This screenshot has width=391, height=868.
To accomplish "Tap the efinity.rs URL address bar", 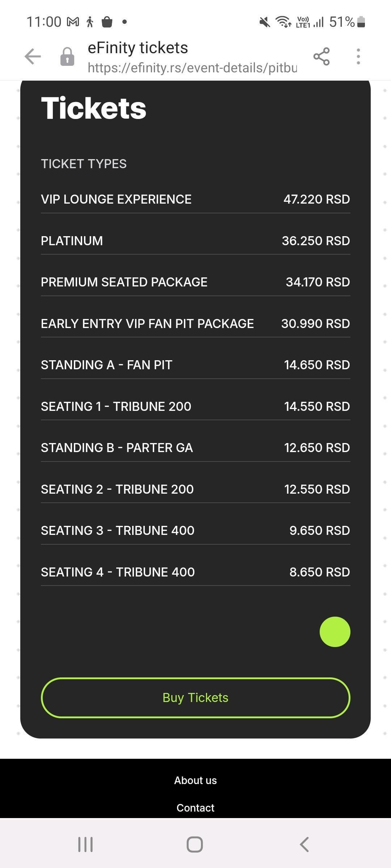I will point(192,68).
